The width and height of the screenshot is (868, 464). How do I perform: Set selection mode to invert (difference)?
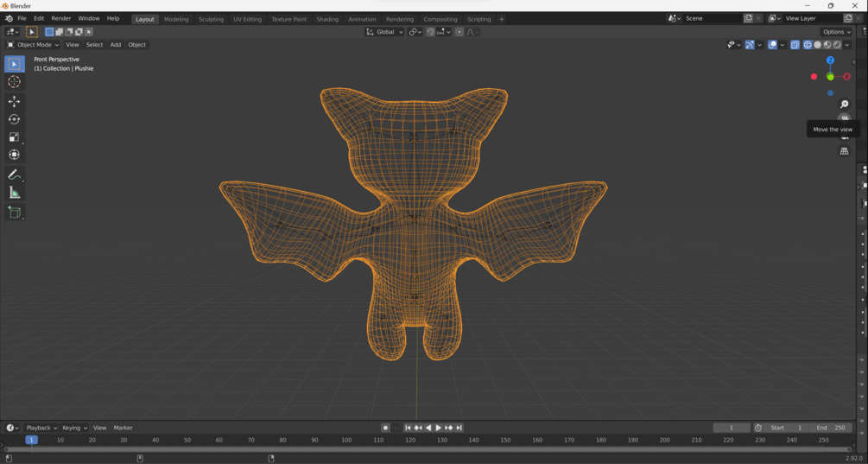(79, 32)
